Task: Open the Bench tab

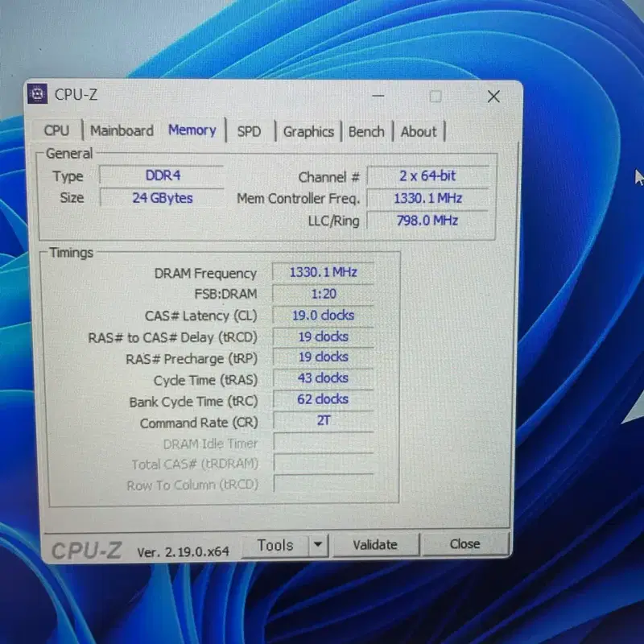Action: pos(366,132)
